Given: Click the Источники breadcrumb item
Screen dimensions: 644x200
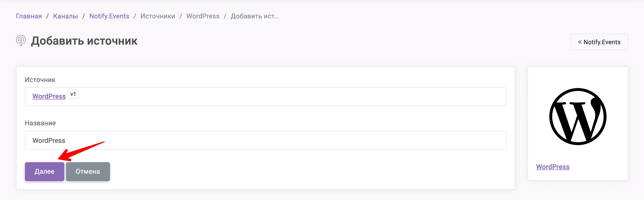Looking at the screenshot, I should pyautogui.click(x=158, y=16).
